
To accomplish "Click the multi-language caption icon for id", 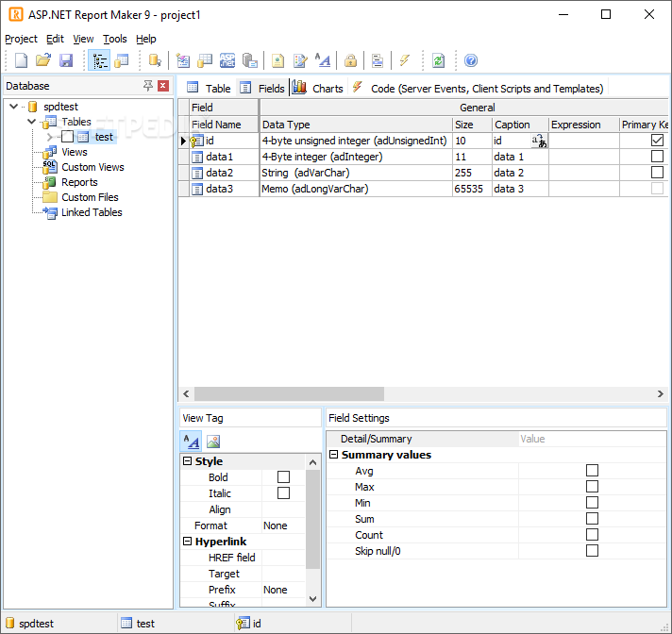I will pyautogui.click(x=539, y=141).
